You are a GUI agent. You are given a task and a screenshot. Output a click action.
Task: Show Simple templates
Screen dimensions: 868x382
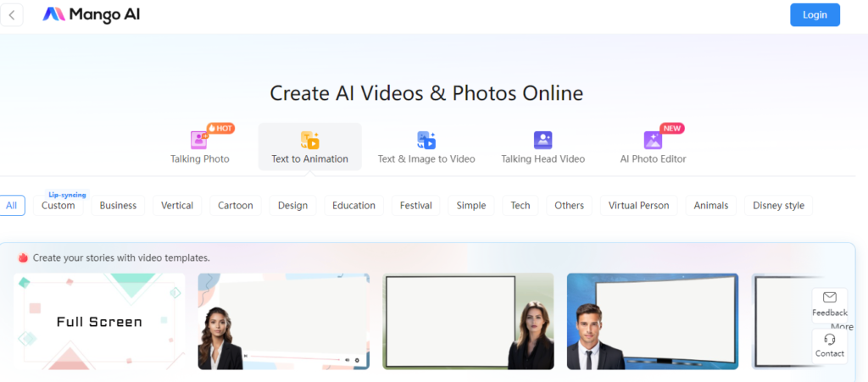(471, 206)
